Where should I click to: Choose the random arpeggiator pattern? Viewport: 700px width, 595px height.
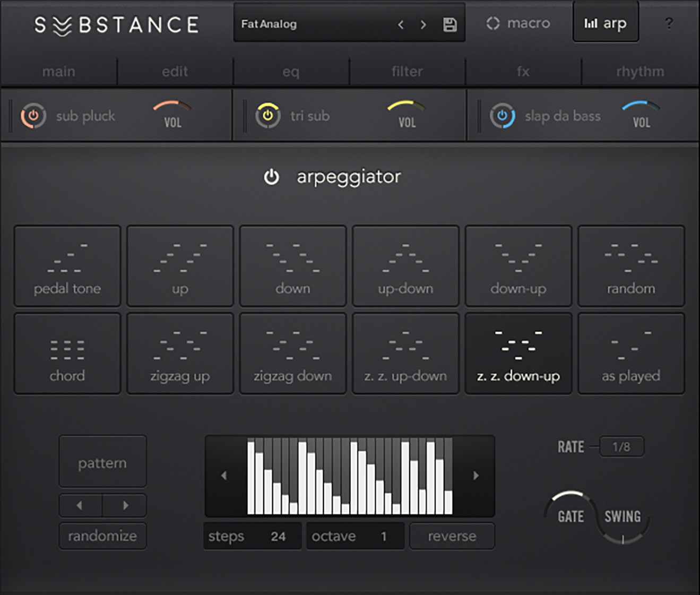[631, 266]
